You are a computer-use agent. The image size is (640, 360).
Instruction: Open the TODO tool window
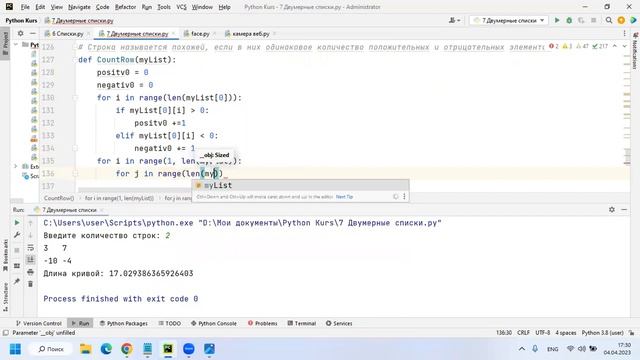[169, 323]
